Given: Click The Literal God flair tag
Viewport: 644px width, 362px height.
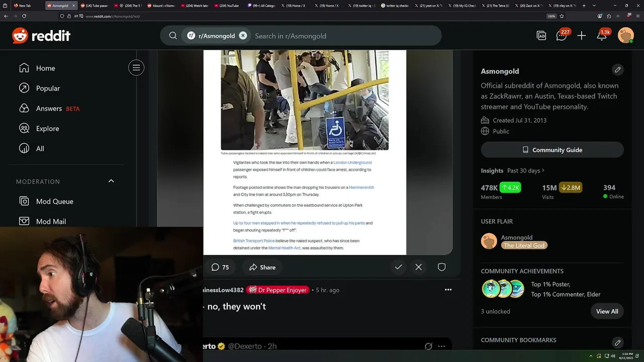Looking at the screenshot, I should 524,245.
